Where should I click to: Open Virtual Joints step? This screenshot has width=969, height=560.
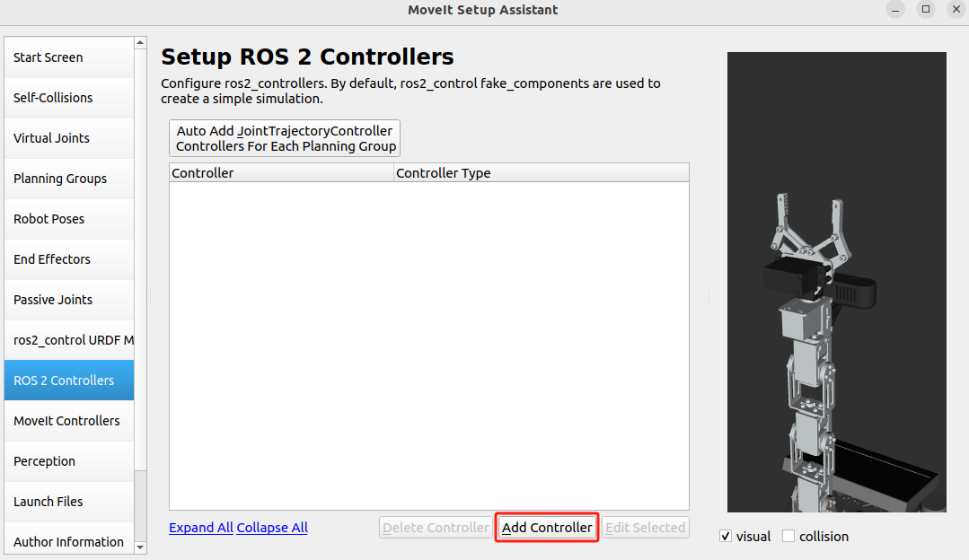tap(69, 138)
